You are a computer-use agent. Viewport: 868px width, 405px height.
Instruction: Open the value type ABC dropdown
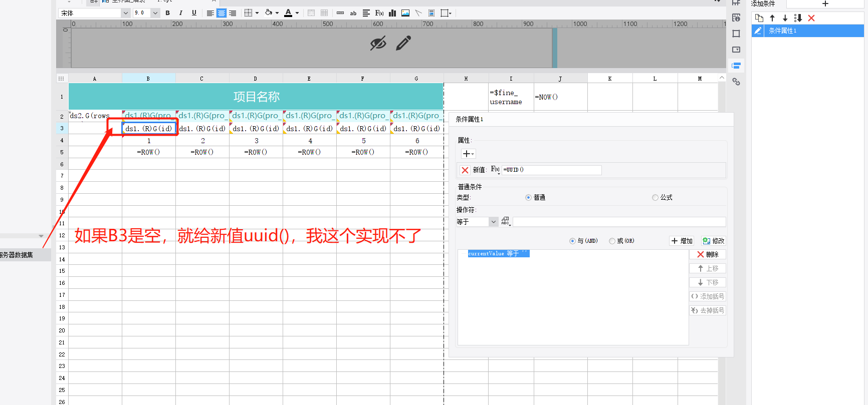tap(506, 221)
